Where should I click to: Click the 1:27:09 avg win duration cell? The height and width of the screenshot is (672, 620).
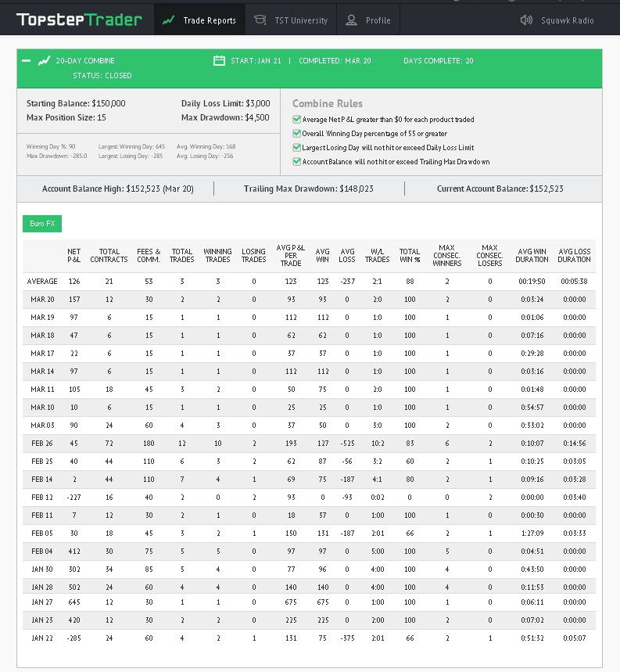click(532, 534)
